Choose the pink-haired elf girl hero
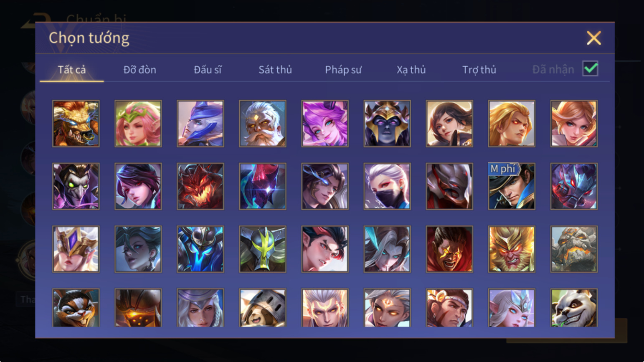 tap(138, 124)
